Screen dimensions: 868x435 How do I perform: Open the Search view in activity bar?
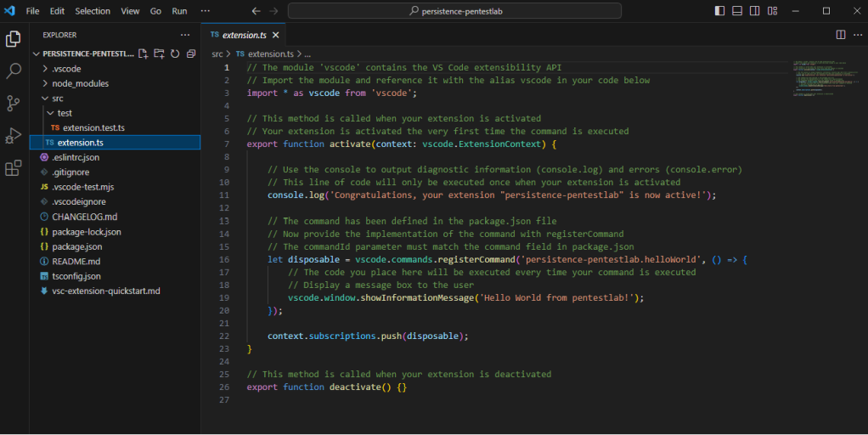(14, 71)
